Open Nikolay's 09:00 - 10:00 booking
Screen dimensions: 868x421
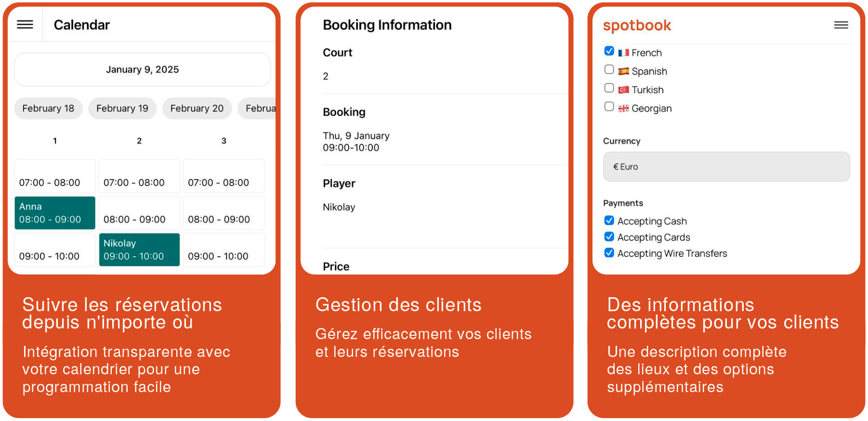[139, 250]
